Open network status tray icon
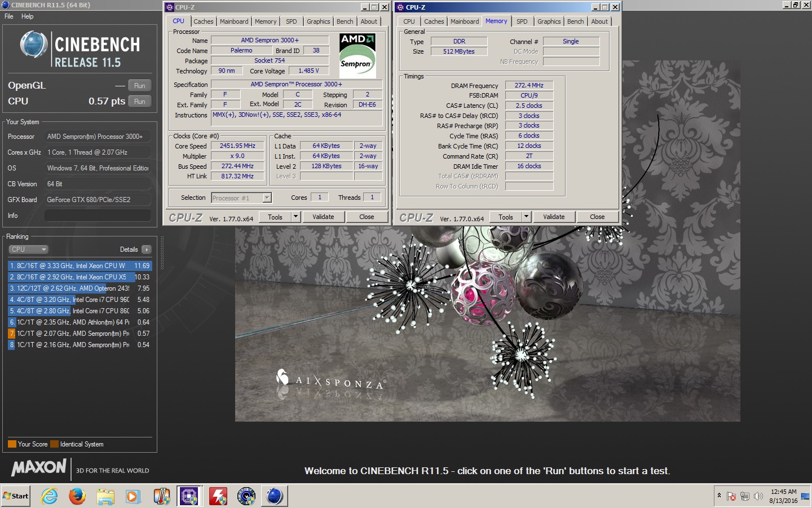The width and height of the screenshot is (812, 508). [745, 497]
